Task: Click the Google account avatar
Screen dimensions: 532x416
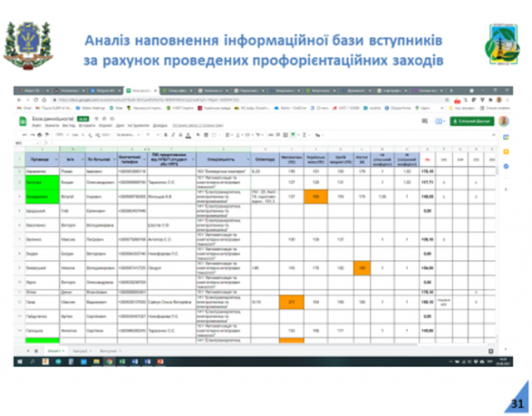Action: click(503, 121)
